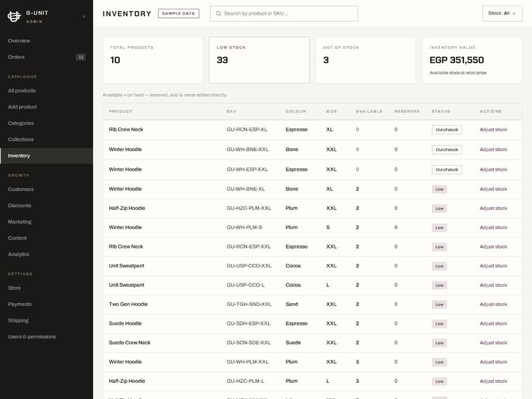532x399 pixels.
Task: Click Out of stock badge for GU-WH-BNE-XXL
Action: click(447, 150)
